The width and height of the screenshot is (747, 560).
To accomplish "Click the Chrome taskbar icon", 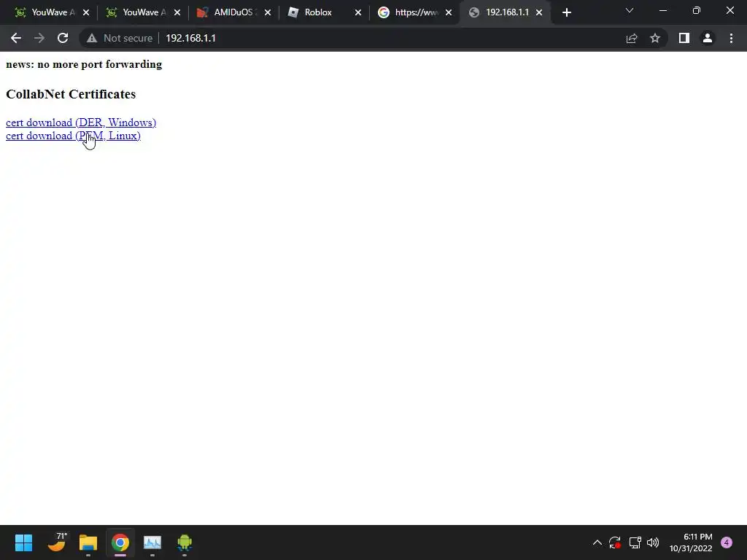I will [120, 542].
